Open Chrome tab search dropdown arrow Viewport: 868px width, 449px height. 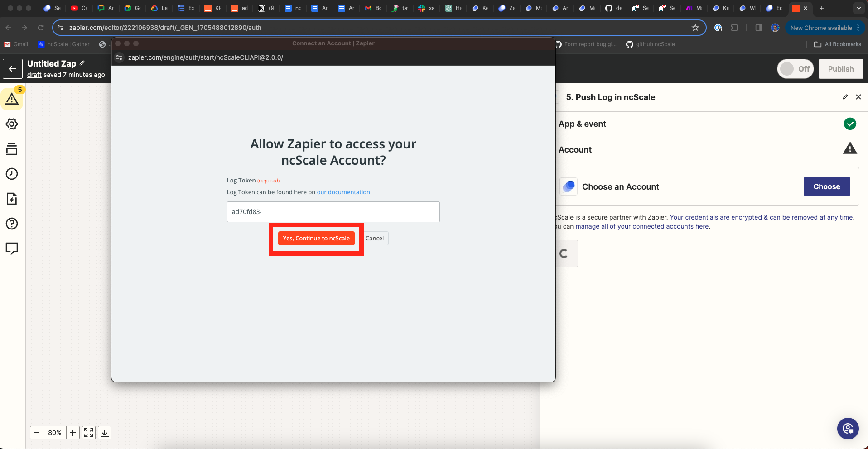(x=858, y=8)
